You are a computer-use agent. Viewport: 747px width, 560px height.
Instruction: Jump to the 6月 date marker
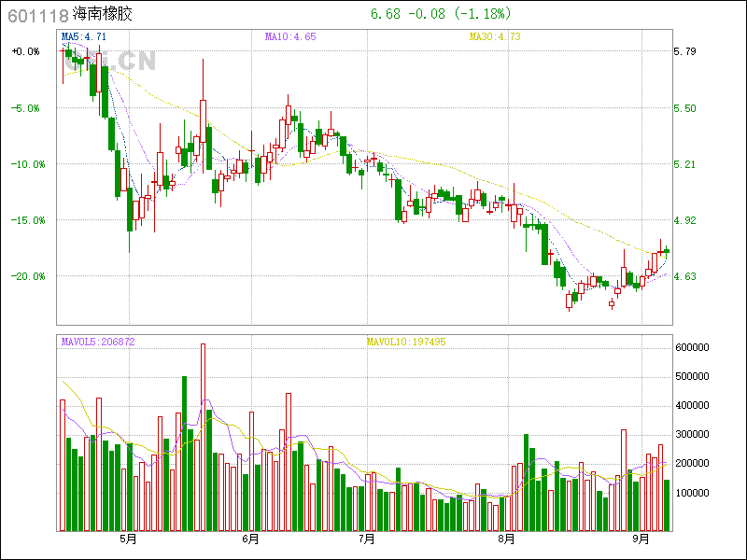pyautogui.click(x=249, y=539)
